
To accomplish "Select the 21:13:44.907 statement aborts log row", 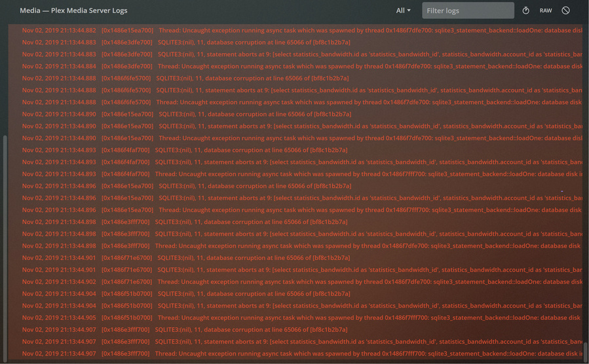I will [x=295, y=342].
